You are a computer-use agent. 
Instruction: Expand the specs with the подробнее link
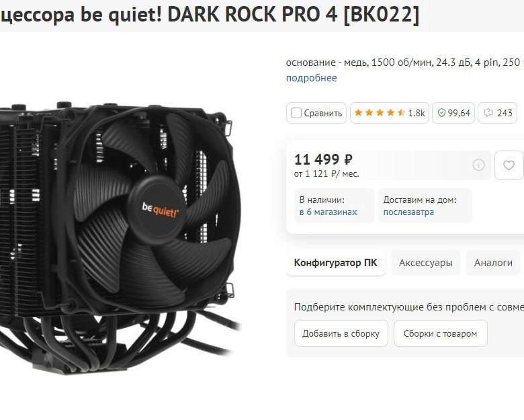tap(311, 78)
